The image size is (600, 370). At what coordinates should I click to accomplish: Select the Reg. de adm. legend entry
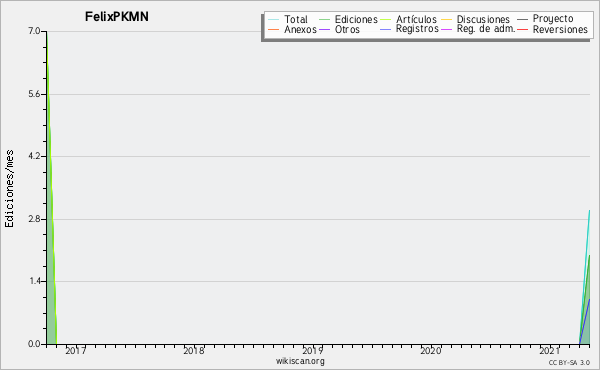(x=478, y=29)
